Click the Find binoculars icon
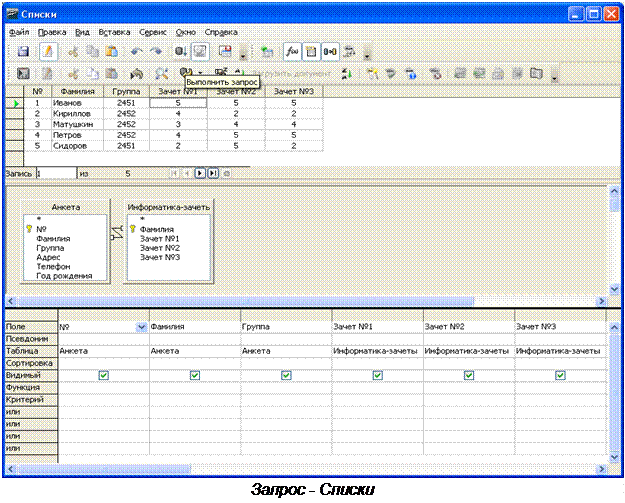Viewport: 625px width, 503px height. pos(162,73)
